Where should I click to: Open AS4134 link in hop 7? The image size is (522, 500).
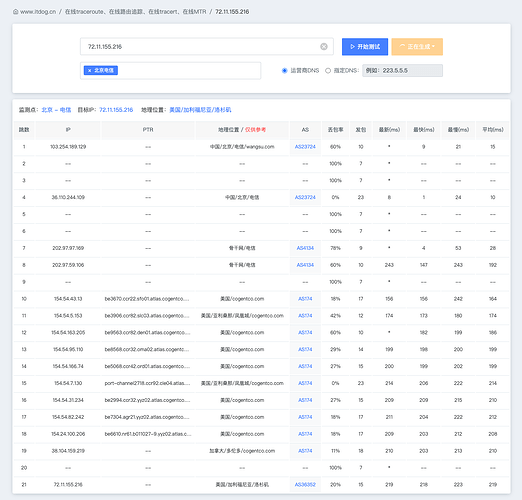pyautogui.click(x=305, y=248)
